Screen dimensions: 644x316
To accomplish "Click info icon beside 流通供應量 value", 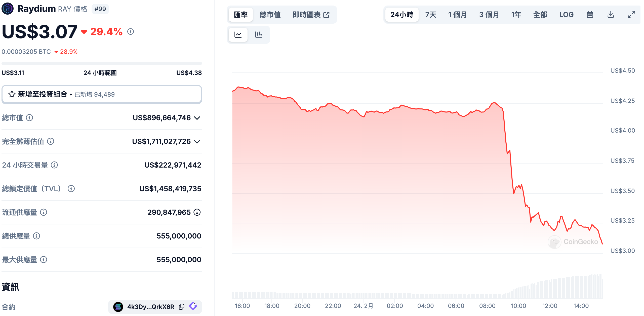I will (x=197, y=212).
